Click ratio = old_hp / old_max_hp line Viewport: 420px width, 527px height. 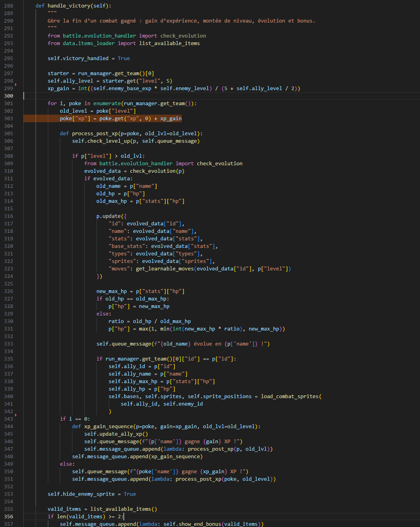tap(149, 321)
